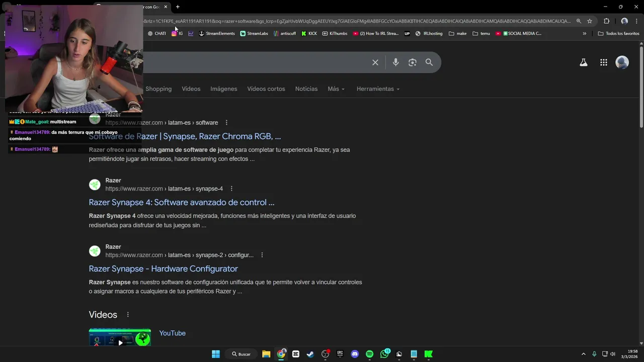Open the SOCIAL MEDIA bookmark
Screen dimensions: 644x362
pos(518,34)
